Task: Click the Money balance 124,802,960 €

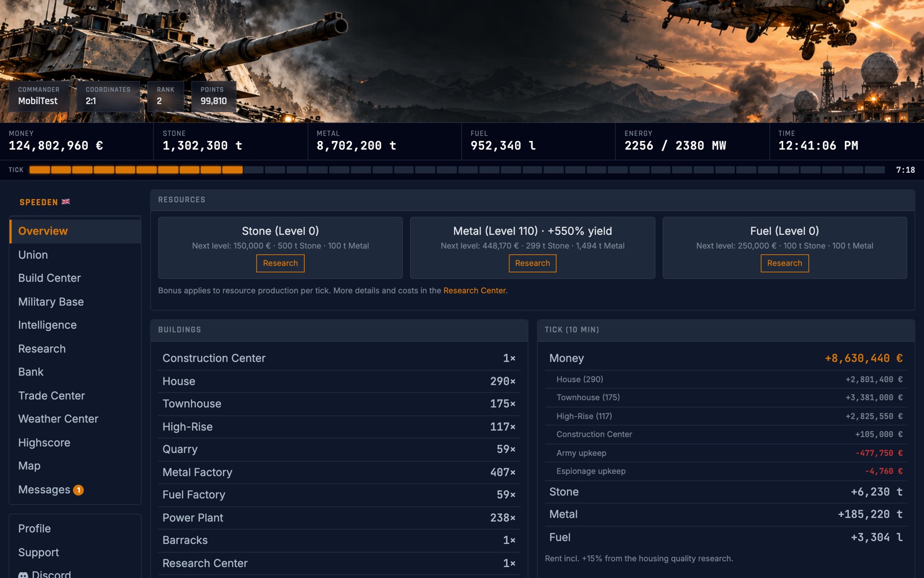Action: click(56, 146)
